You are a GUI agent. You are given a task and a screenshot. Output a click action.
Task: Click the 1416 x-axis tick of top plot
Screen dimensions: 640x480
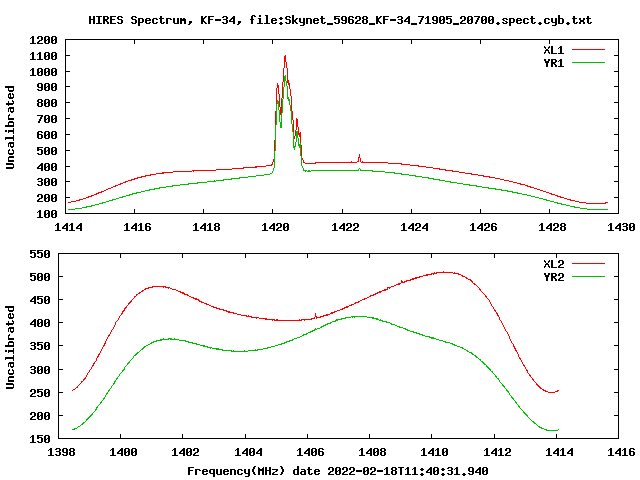click(x=137, y=227)
